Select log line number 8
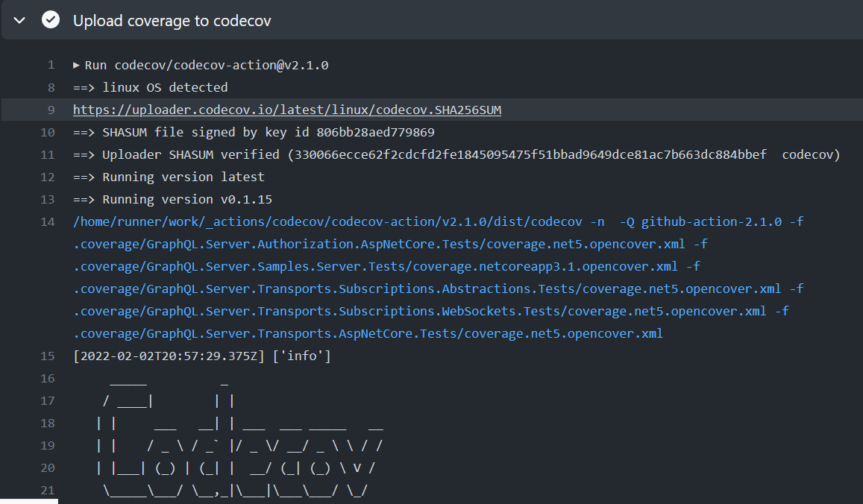 51,88
